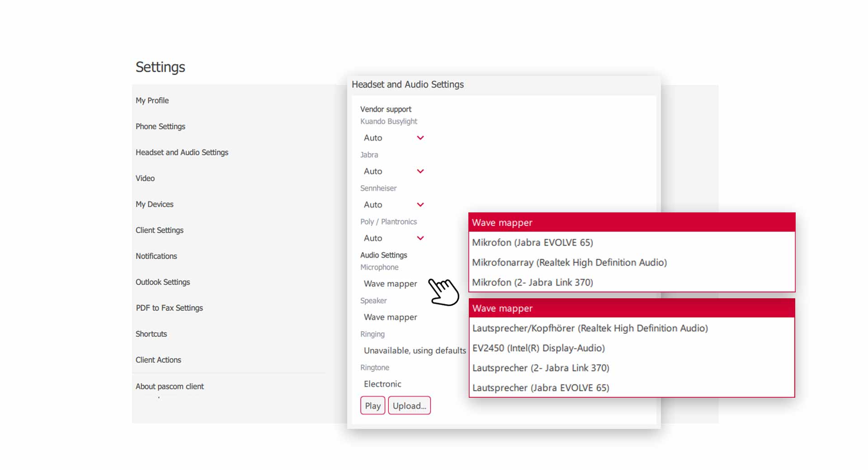Open the Microphone Wave mapper dropdown

coord(391,284)
